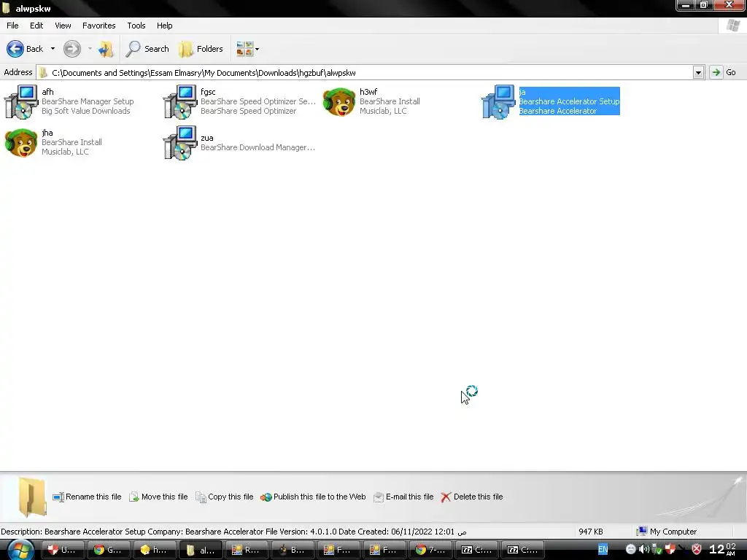Click Rename this file

point(88,497)
